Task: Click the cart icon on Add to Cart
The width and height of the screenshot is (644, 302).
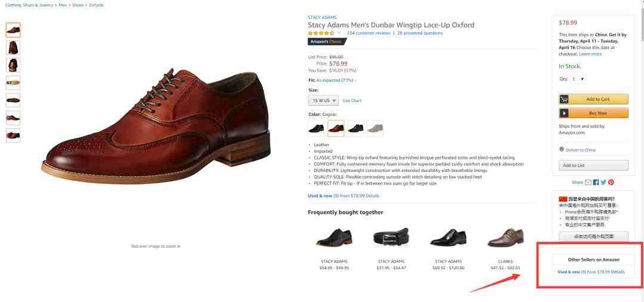Action: (564, 99)
